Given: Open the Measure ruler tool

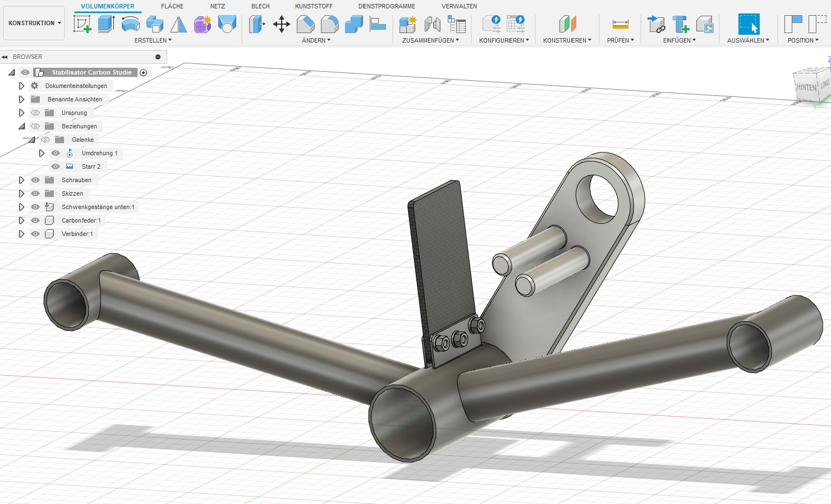Looking at the screenshot, I should pos(620,24).
